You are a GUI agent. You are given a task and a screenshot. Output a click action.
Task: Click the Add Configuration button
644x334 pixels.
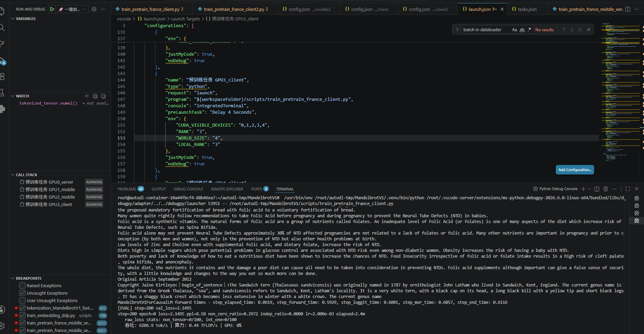pyautogui.click(x=575, y=170)
